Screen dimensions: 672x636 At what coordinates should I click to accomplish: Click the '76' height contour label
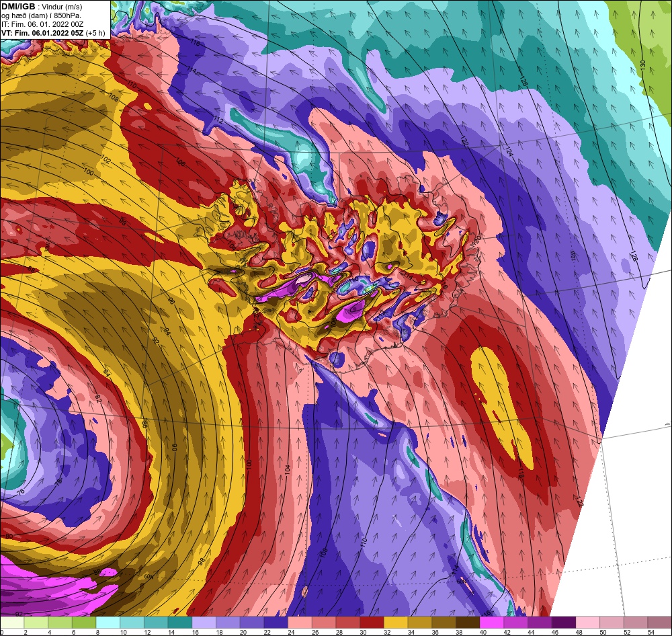tap(21, 491)
